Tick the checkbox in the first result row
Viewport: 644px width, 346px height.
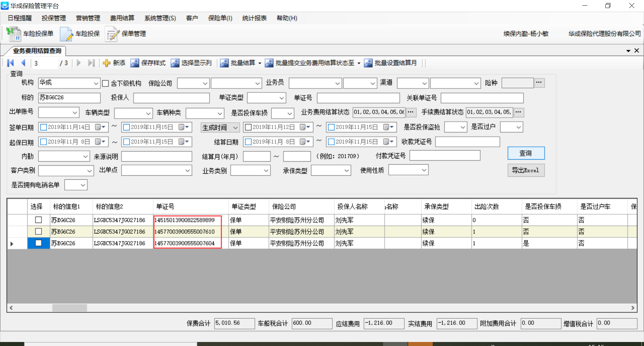[39, 220]
